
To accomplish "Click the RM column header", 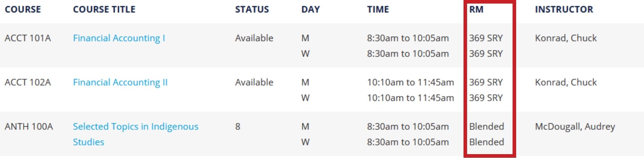I will click(x=476, y=10).
